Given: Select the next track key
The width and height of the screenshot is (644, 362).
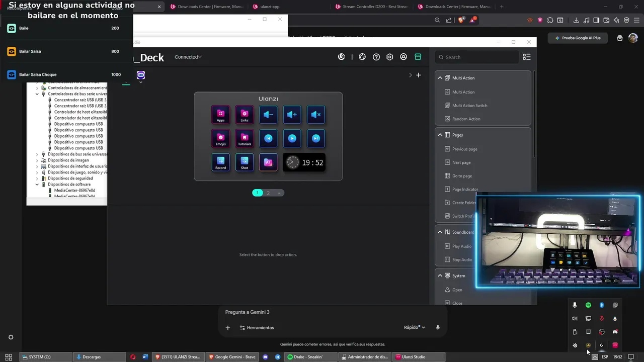Looking at the screenshot, I should tap(316, 138).
